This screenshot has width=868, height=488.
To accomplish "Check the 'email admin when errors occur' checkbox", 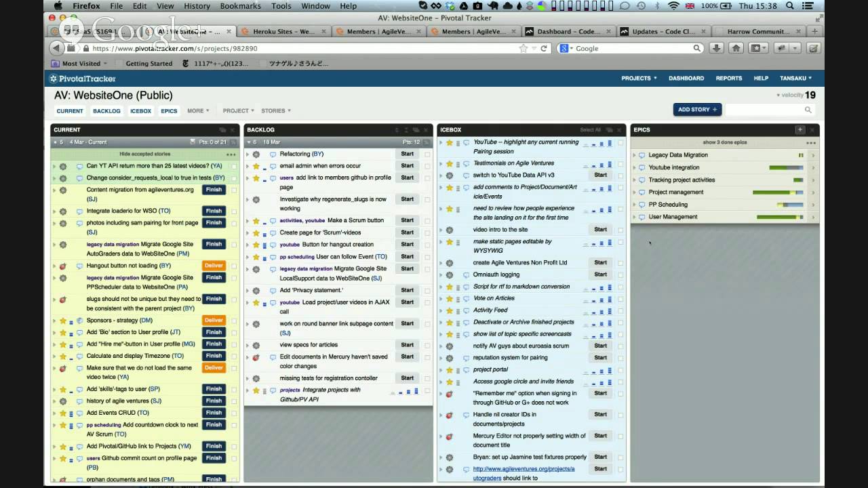I will click(x=427, y=167).
